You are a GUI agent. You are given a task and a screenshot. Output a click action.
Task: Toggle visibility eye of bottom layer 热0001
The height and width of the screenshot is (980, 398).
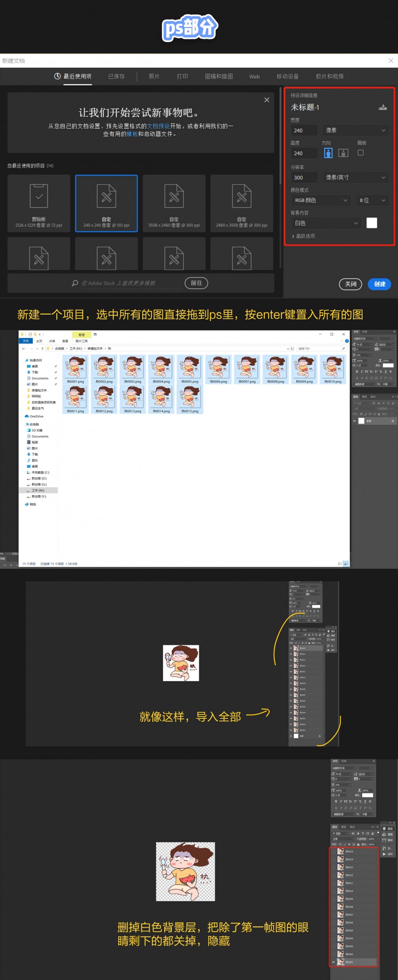pyautogui.click(x=334, y=962)
